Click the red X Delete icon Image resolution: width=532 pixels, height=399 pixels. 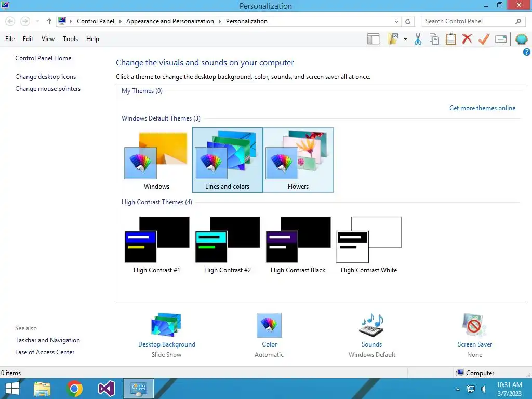pyautogui.click(x=467, y=38)
